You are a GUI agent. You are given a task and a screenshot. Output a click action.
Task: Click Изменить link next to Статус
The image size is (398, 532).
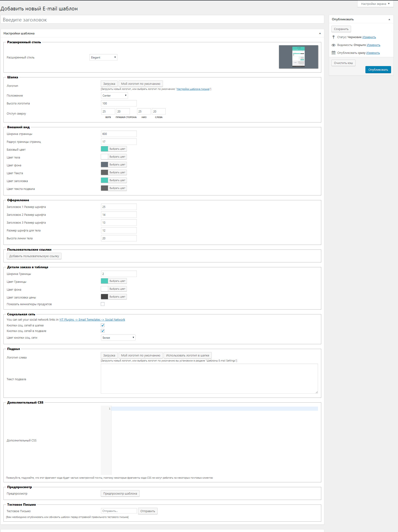[369, 37]
